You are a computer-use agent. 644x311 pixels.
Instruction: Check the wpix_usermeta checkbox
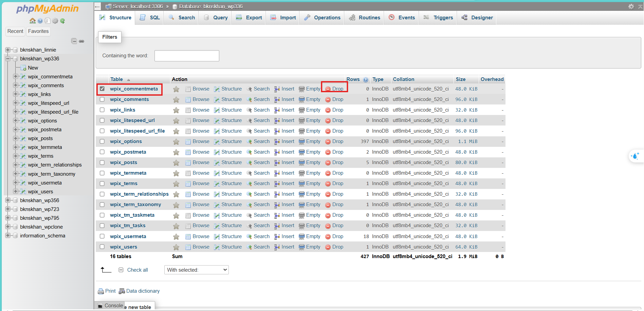point(102,236)
